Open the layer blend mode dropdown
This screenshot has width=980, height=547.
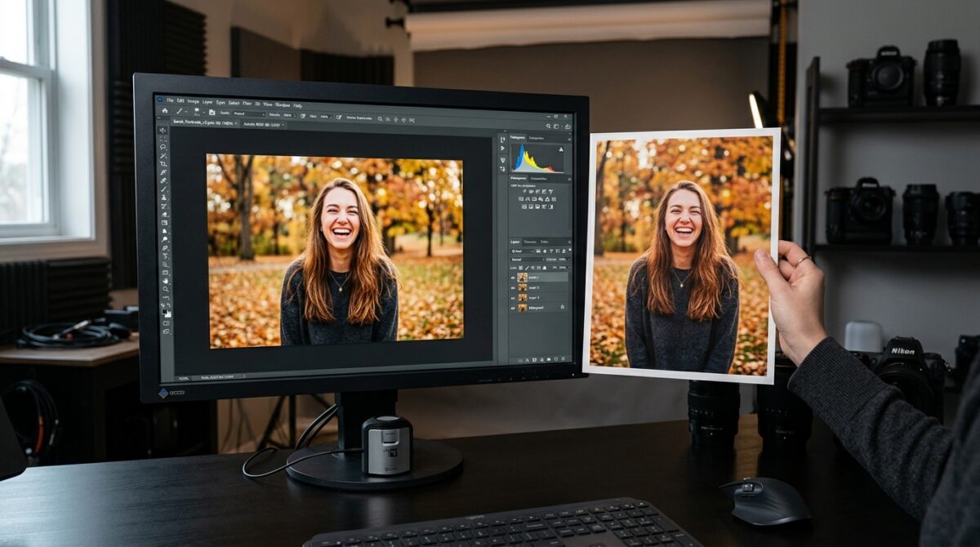528,259
